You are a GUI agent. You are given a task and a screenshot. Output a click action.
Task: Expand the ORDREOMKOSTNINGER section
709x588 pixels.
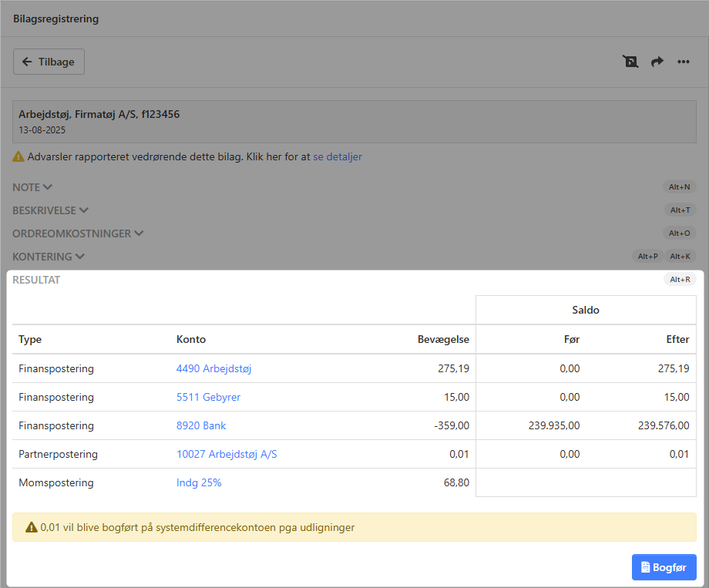click(77, 234)
